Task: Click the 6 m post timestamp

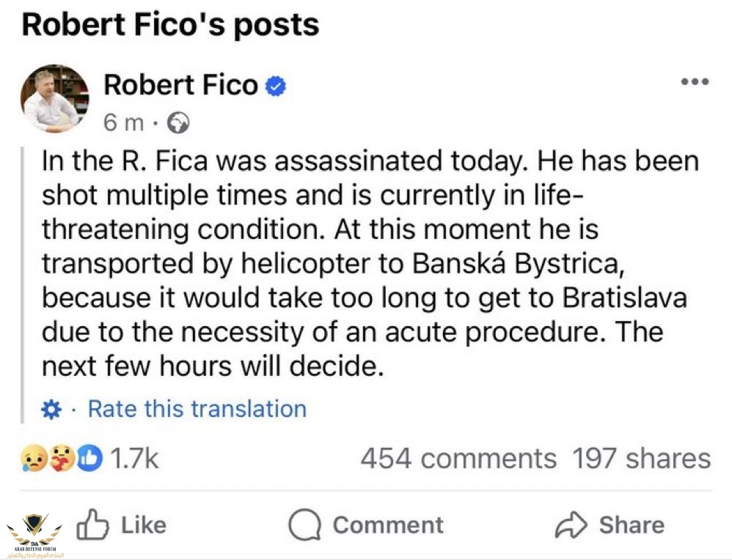Action: point(123,123)
